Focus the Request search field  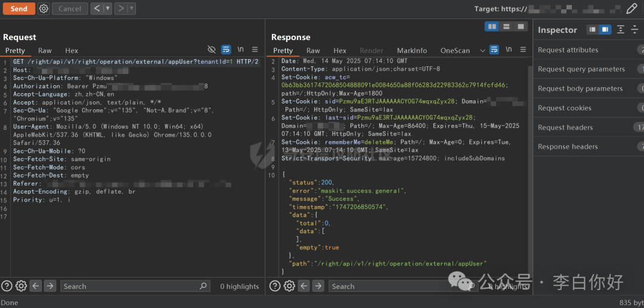click(135, 286)
